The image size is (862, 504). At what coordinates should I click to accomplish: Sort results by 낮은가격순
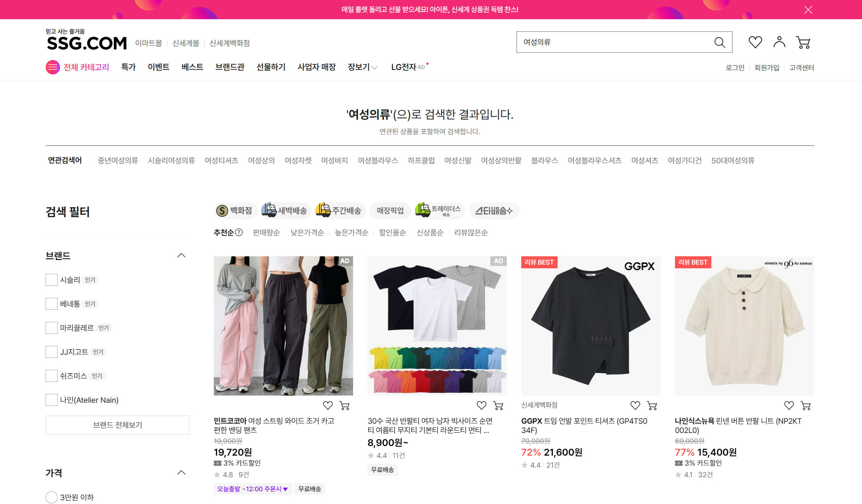(x=307, y=233)
